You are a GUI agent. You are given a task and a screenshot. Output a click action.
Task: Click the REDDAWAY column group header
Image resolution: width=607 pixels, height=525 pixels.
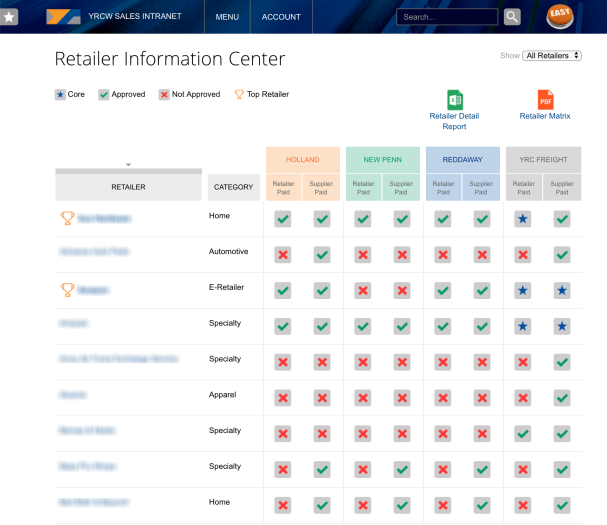pyautogui.click(x=463, y=160)
